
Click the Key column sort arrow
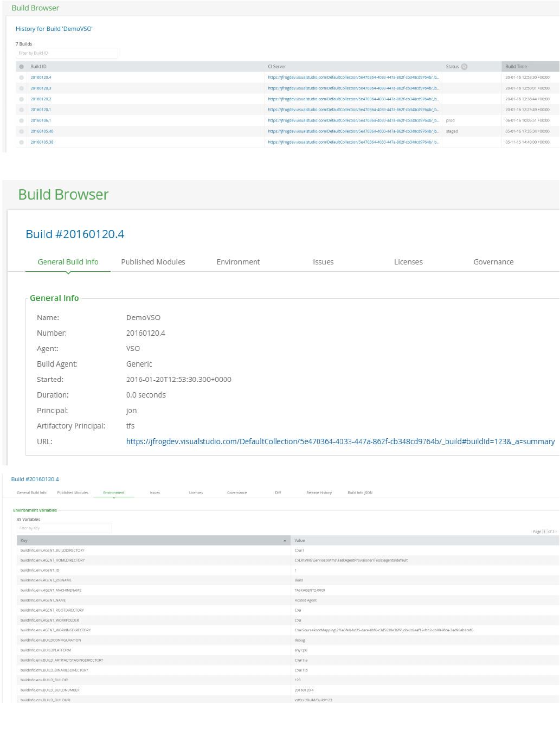pos(285,541)
